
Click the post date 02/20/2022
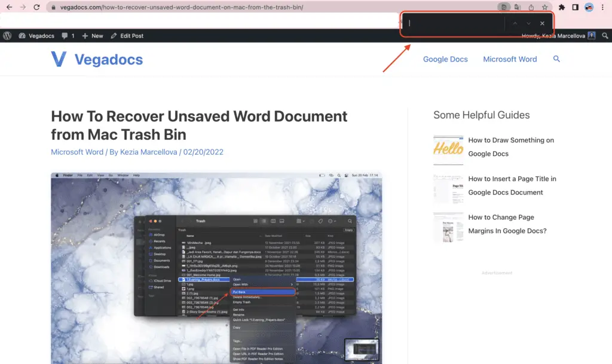[x=203, y=152]
